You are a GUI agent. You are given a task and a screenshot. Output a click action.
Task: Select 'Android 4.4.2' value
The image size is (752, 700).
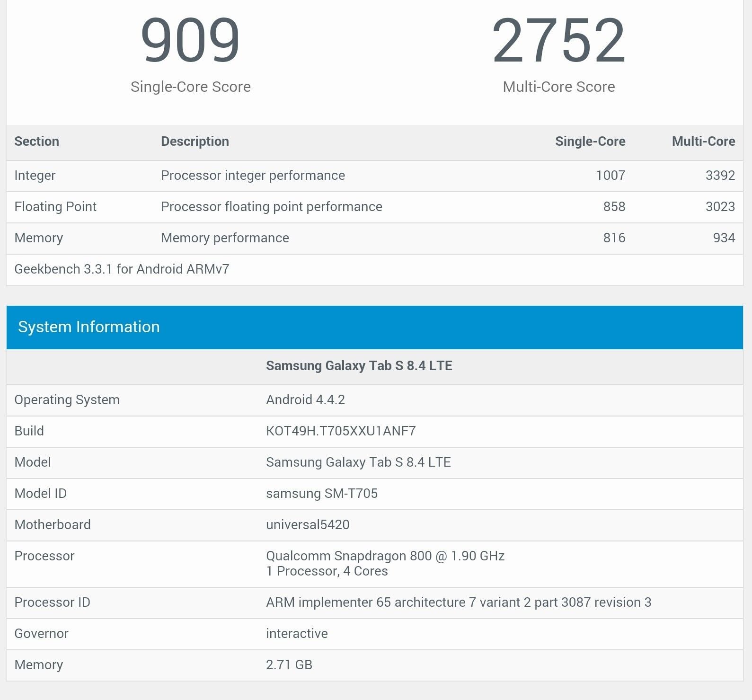(x=305, y=400)
